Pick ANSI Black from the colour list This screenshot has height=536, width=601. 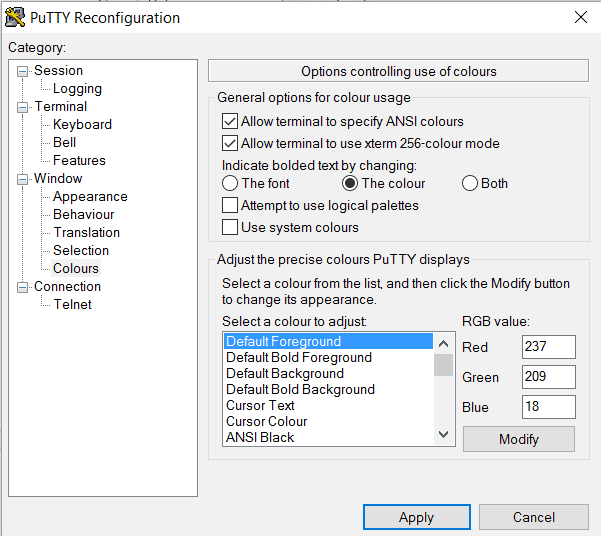[260, 437]
